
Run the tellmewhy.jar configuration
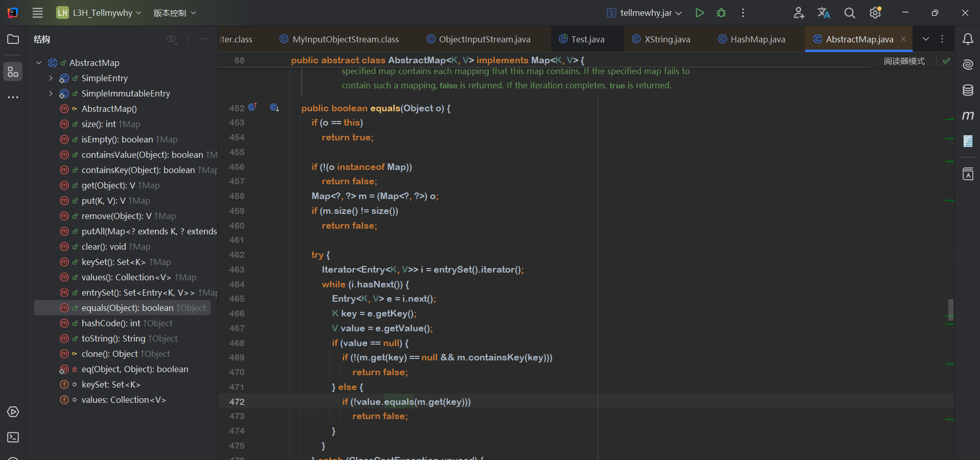click(x=700, y=13)
